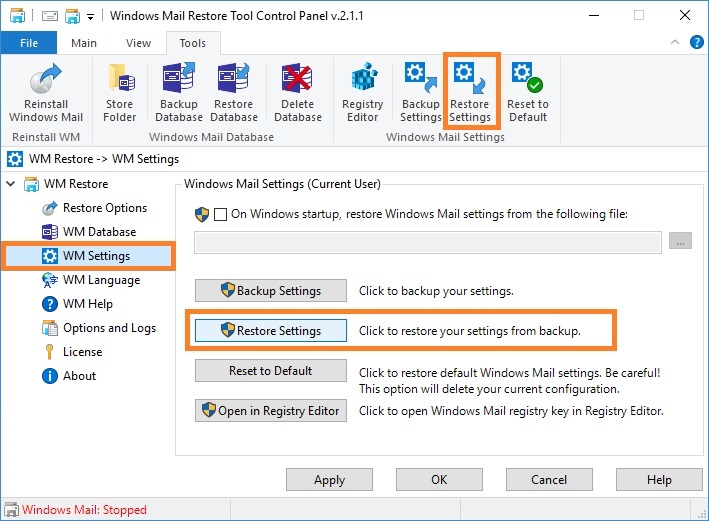Image resolution: width=709 pixels, height=521 pixels.
Task: Click the blue help question icon
Action: 696,43
